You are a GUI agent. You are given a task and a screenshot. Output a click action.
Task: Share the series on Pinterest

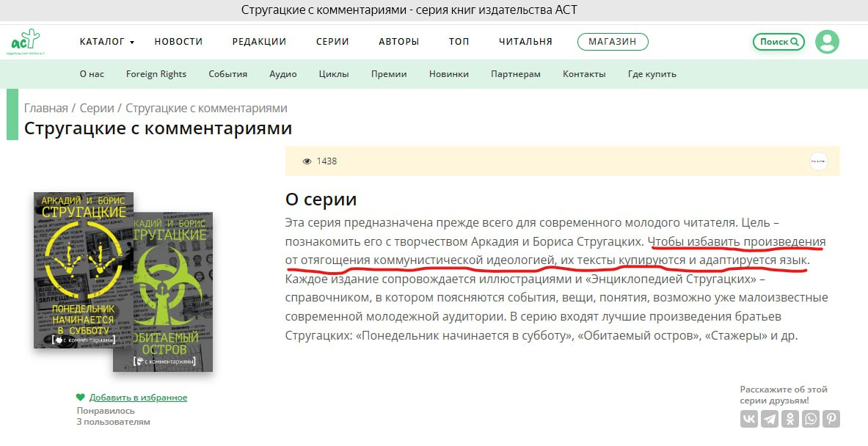(x=831, y=419)
